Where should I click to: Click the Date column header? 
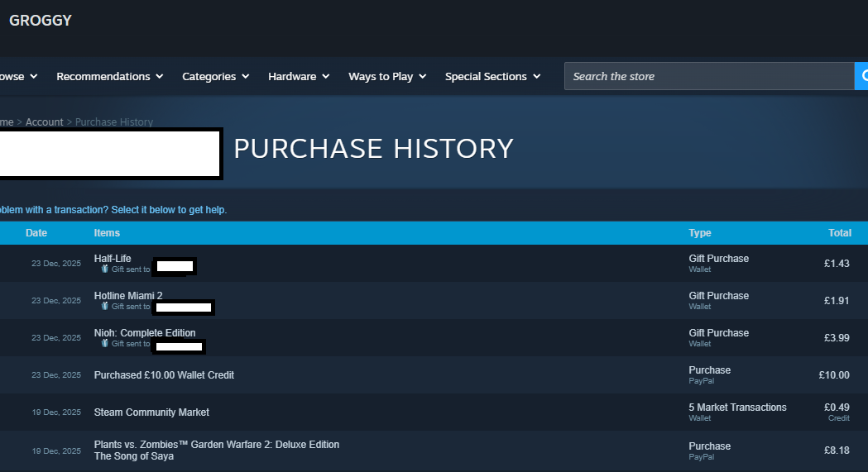(36, 233)
